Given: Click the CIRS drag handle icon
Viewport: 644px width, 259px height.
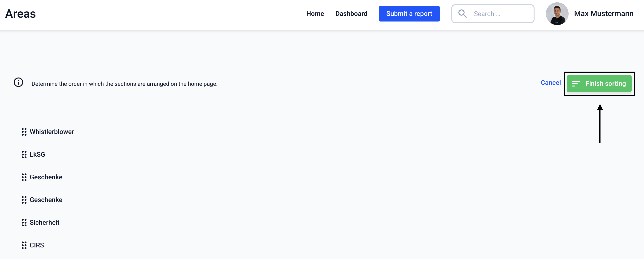Looking at the screenshot, I should (x=24, y=245).
